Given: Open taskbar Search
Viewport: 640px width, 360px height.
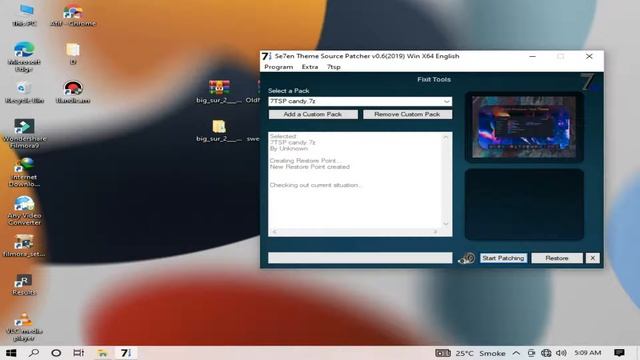Looking at the screenshot, I should click(34, 353).
